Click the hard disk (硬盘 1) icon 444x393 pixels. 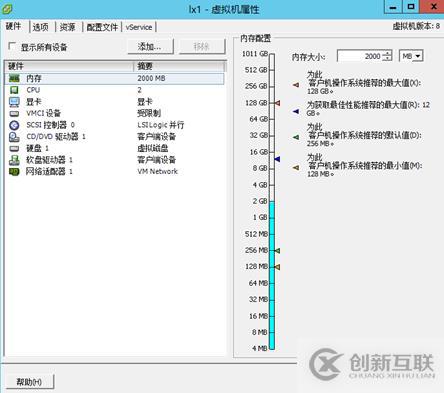point(14,148)
